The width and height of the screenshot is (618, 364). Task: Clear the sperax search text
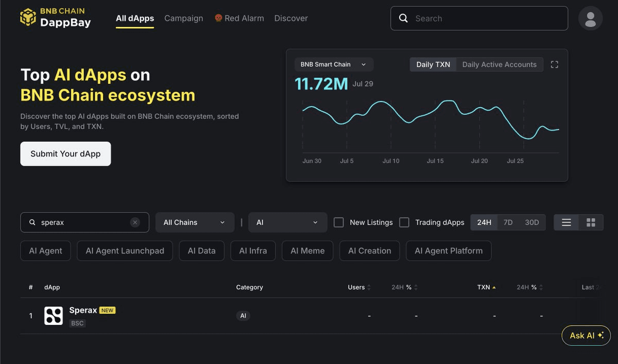tap(135, 222)
